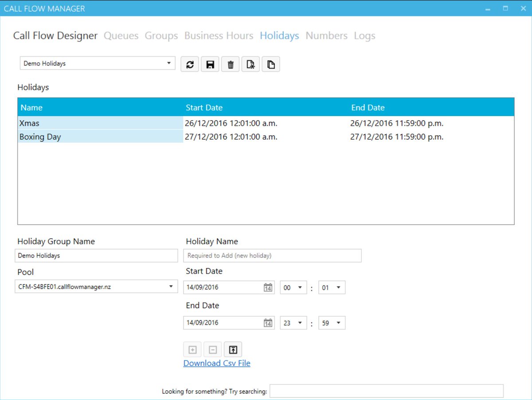Select the Boxing Day holiday row
Image resolution: width=532 pixels, height=400 pixels.
(266, 137)
